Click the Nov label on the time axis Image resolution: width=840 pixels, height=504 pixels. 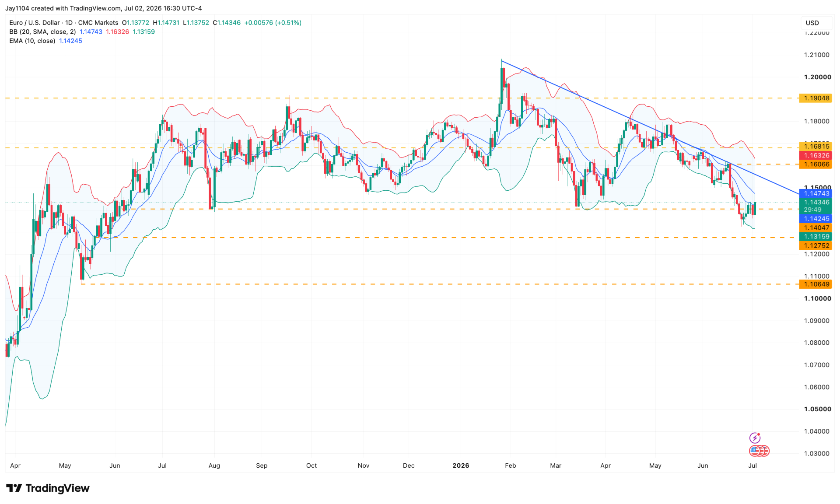click(x=364, y=465)
